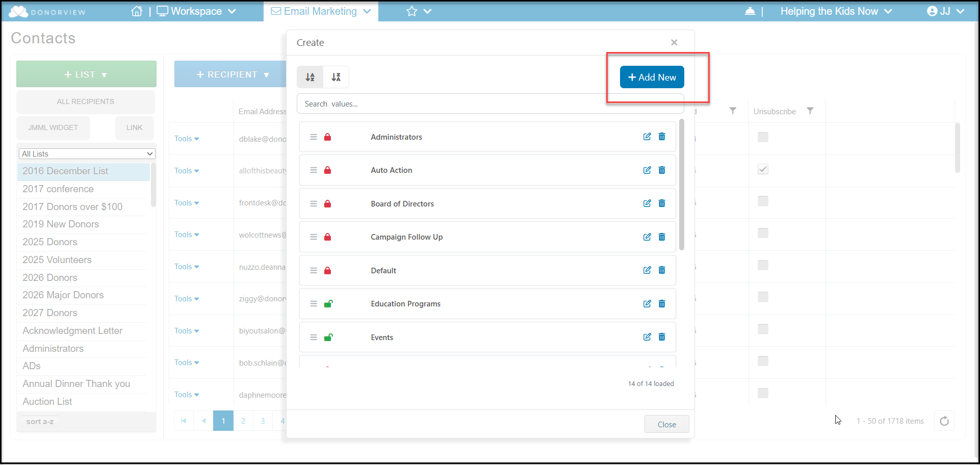
Task: Uncheck Unsubscribe for allofthisbeauty row
Action: [x=763, y=169]
